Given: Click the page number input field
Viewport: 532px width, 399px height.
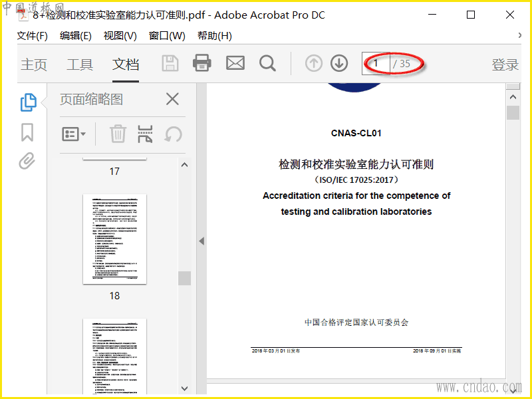Looking at the screenshot, I should (376, 63).
